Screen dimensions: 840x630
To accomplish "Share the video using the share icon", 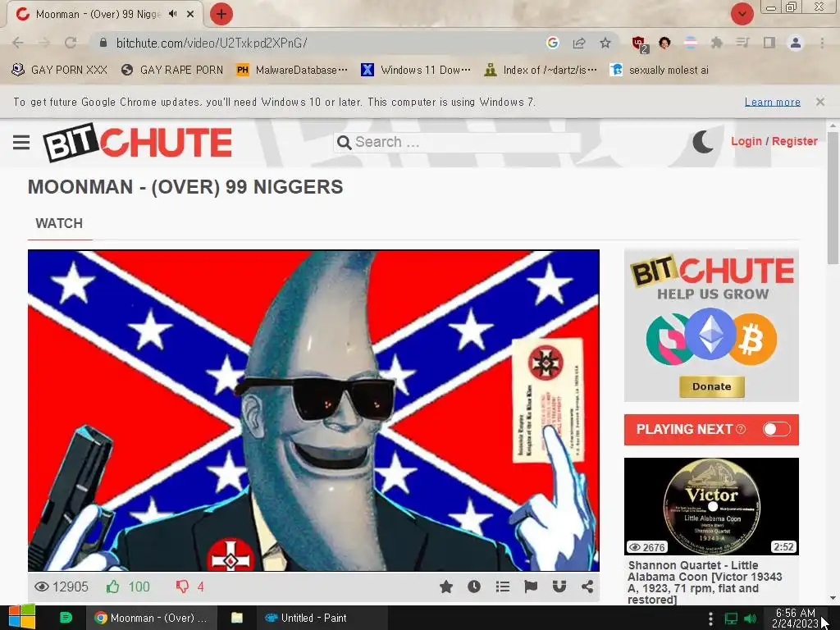I will click(587, 587).
